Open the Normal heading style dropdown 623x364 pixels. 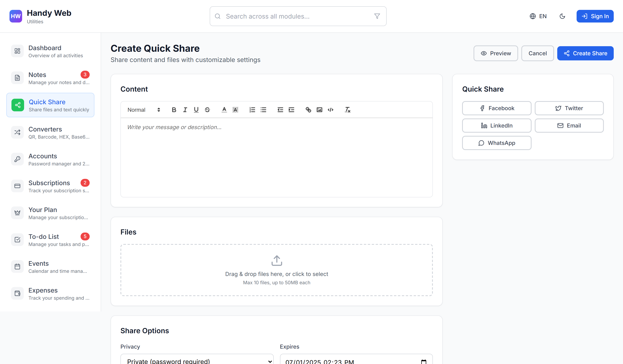[144, 110]
